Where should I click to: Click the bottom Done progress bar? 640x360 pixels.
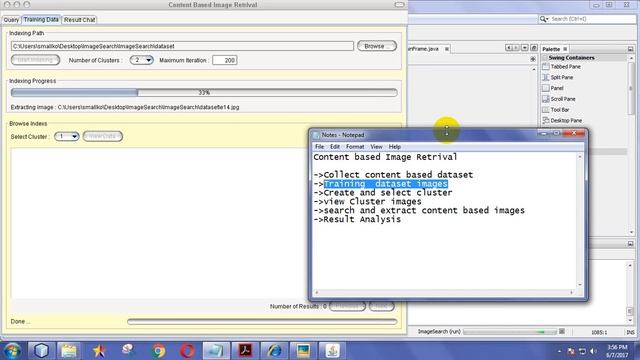point(262,322)
